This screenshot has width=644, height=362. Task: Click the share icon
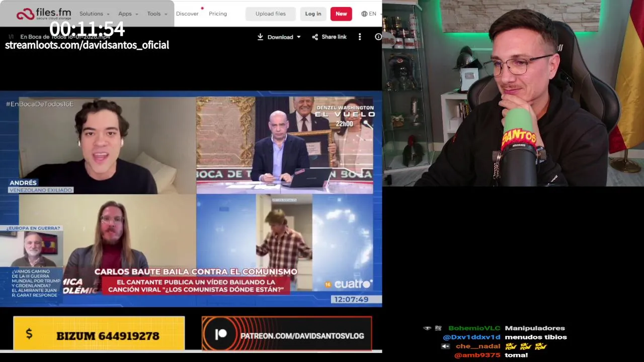tap(315, 37)
